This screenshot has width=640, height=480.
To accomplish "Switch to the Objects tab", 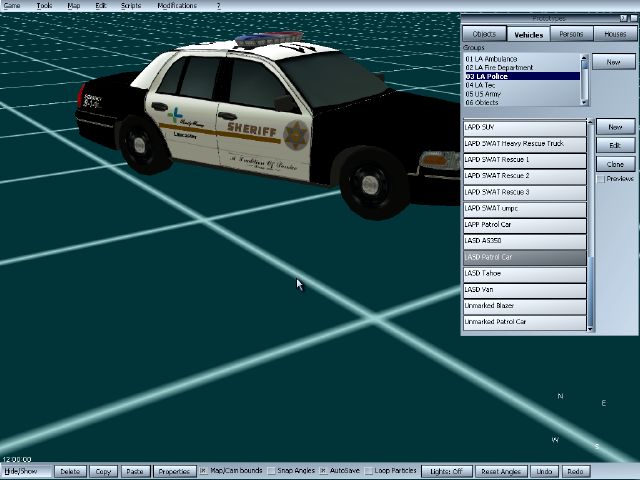I will click(x=484, y=34).
